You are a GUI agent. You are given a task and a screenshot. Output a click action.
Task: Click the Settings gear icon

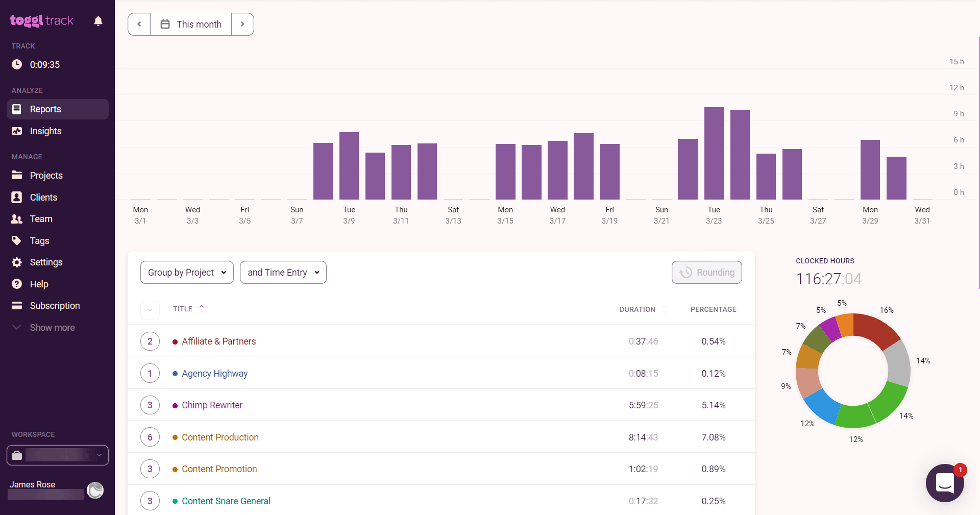(x=17, y=262)
